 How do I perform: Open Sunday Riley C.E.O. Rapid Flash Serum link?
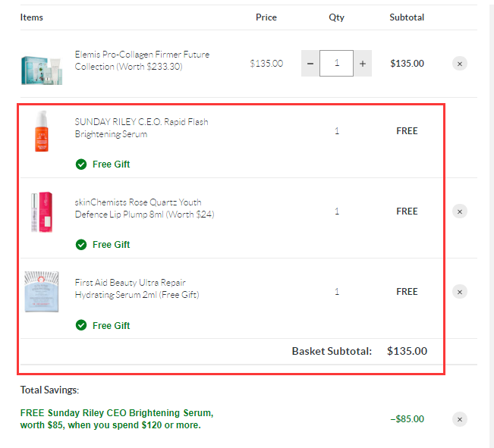141,128
